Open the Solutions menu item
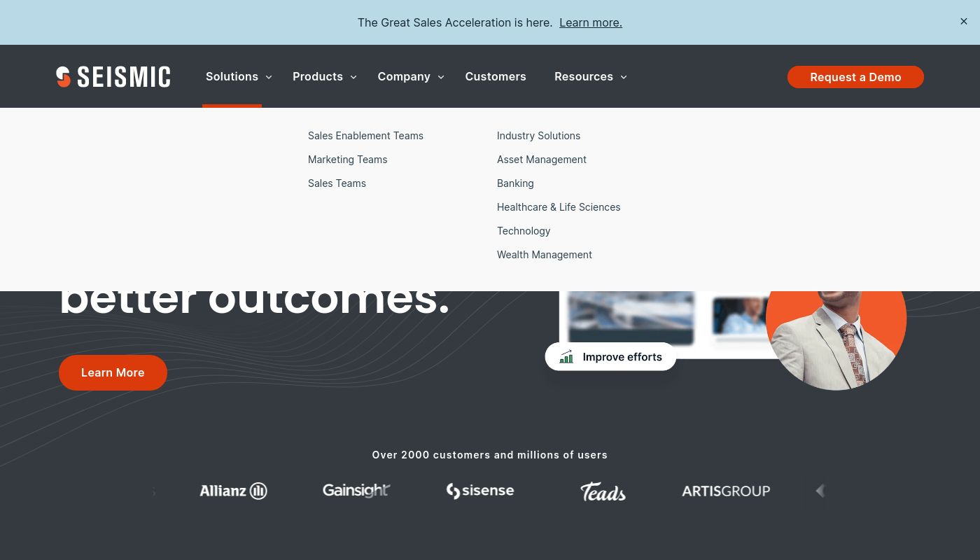Image resolution: width=980 pixels, height=560 pixels. pyautogui.click(x=232, y=76)
